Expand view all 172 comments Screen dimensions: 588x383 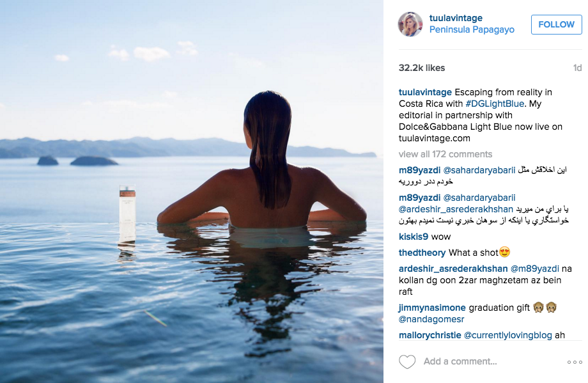[x=445, y=154]
